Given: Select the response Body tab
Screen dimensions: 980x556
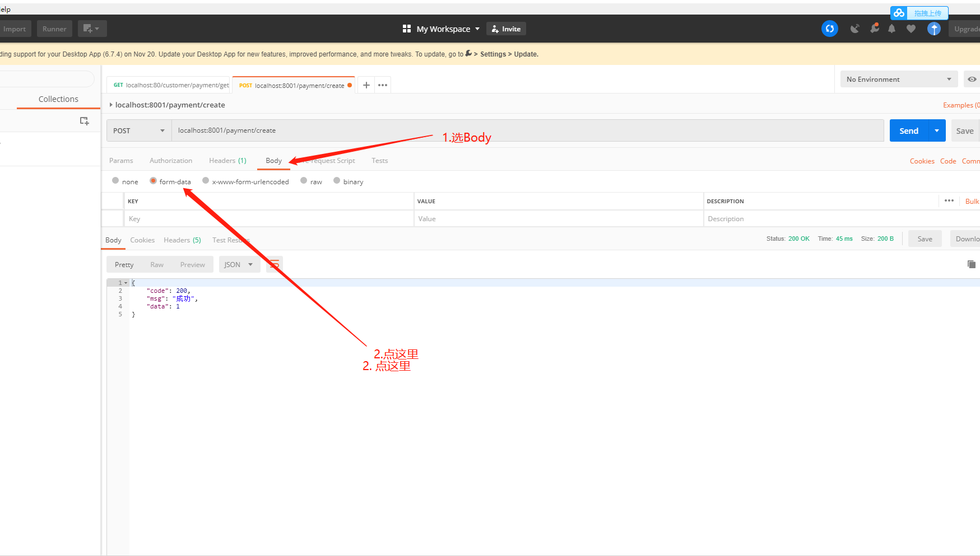Looking at the screenshot, I should pyautogui.click(x=113, y=240).
